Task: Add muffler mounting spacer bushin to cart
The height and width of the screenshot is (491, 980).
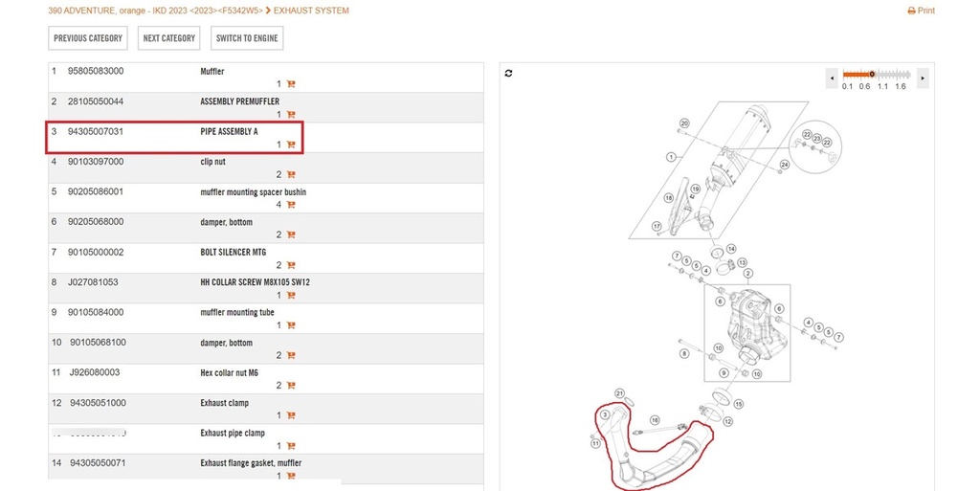Action: pyautogui.click(x=291, y=204)
